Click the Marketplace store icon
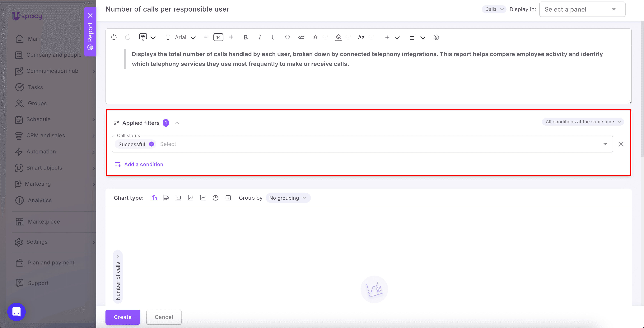This screenshot has width=644, height=328. [19, 222]
